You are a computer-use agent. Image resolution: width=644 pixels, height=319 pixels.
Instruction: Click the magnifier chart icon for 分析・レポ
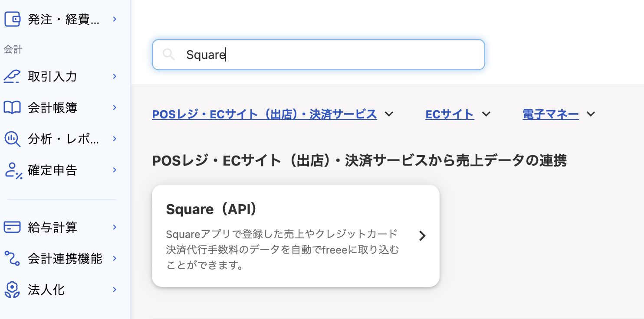pos(12,139)
